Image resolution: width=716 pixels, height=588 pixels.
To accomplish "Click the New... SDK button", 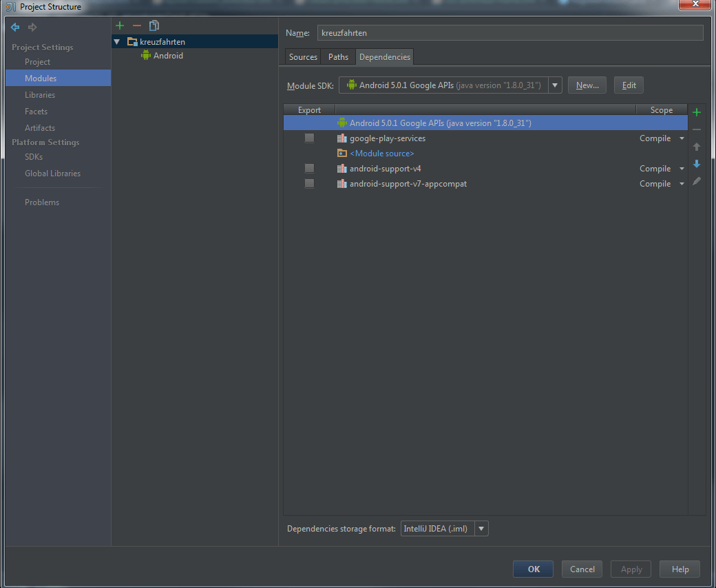I will click(587, 85).
